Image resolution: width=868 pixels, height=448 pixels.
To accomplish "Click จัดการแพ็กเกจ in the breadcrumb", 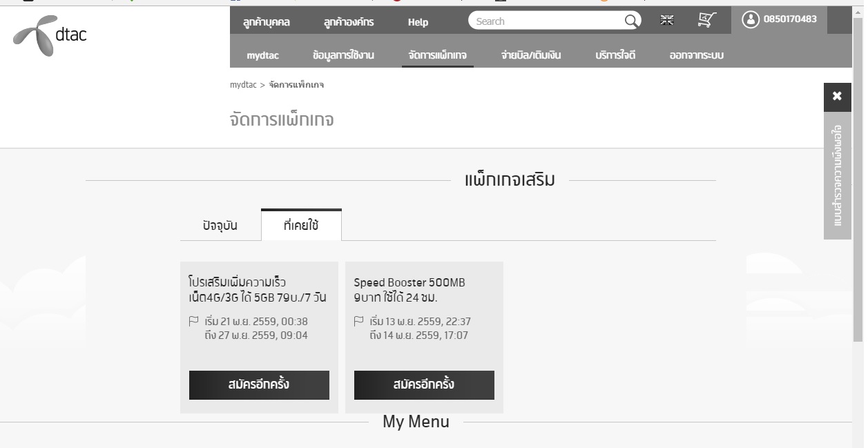I will pyautogui.click(x=296, y=85).
